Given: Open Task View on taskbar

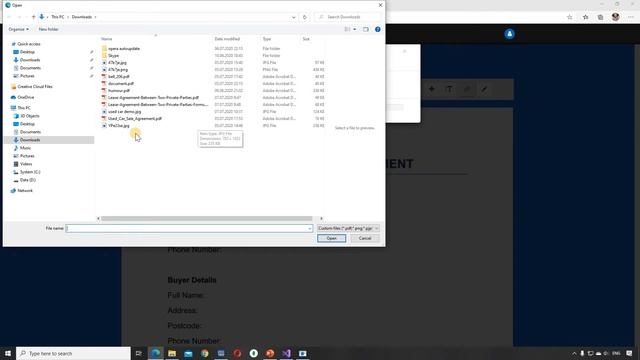Looking at the screenshot, I should [138, 353].
